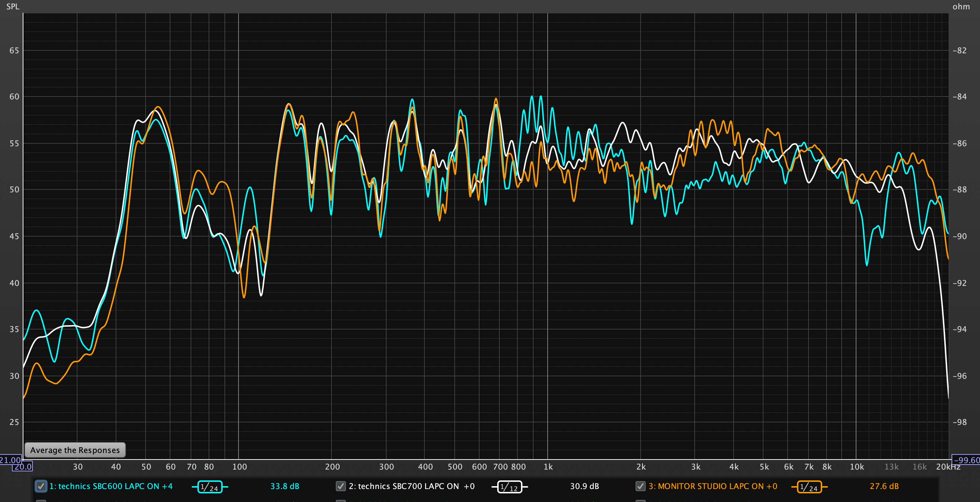Edit the 20.0 start frequency field
The width and height of the screenshot is (980, 502).
tap(22, 466)
